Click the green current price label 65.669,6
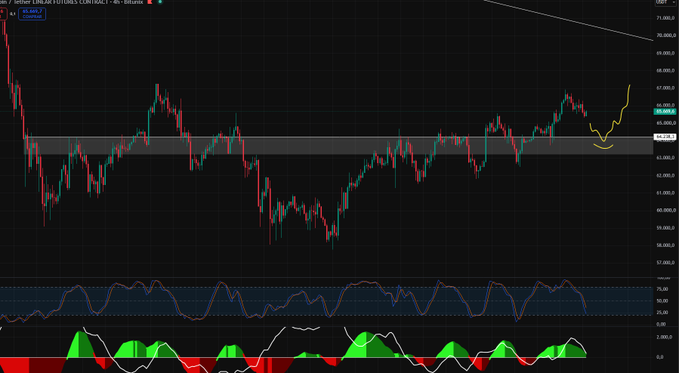This screenshot has height=373, width=679. [665, 111]
